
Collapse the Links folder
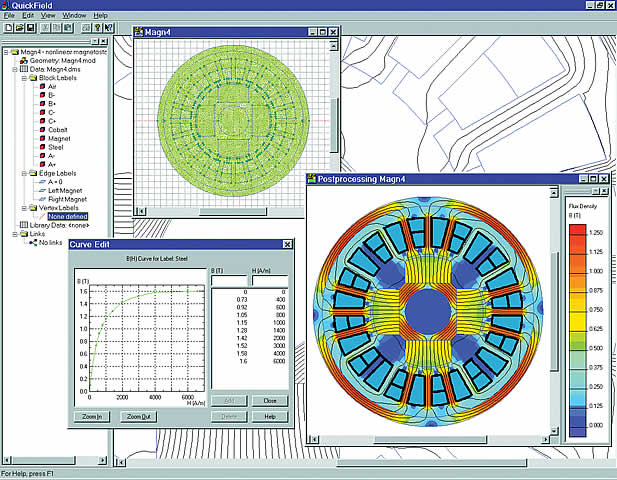[x=15, y=234]
